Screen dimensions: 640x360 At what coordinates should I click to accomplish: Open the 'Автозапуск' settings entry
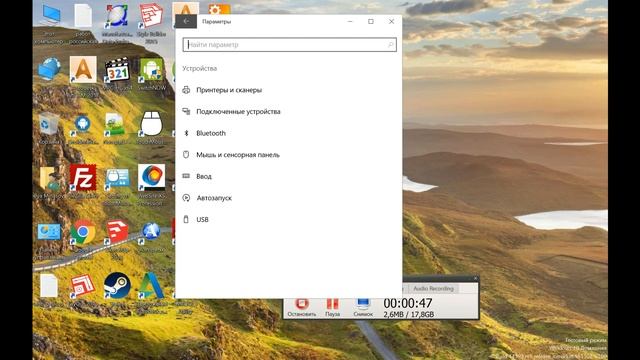coord(214,198)
